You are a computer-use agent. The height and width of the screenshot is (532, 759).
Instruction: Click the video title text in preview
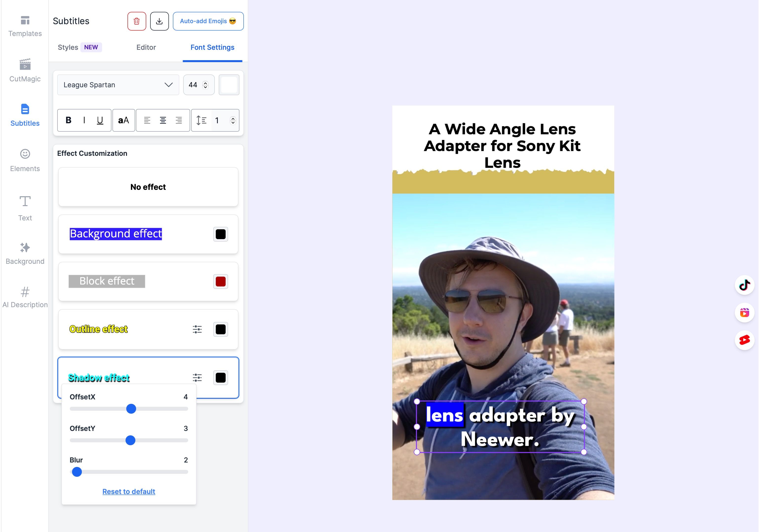[503, 146]
